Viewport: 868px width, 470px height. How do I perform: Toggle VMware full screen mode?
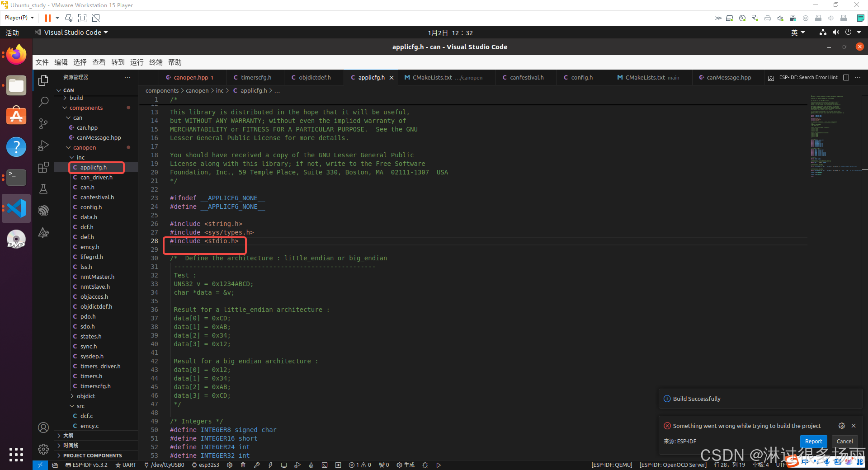pyautogui.click(x=82, y=18)
